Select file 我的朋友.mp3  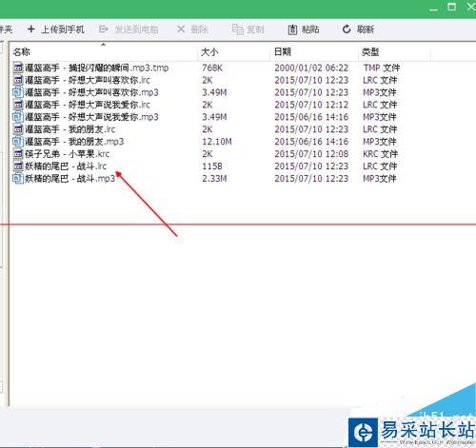coord(74,142)
